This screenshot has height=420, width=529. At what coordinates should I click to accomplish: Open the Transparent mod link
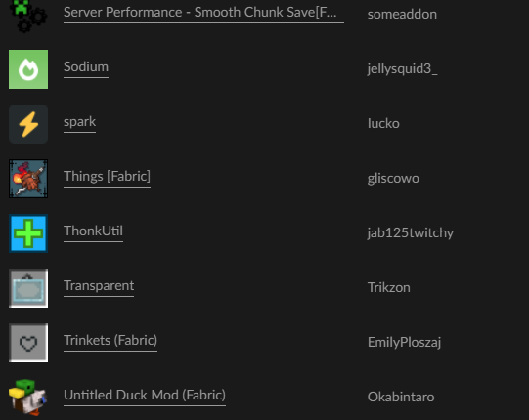click(x=99, y=286)
